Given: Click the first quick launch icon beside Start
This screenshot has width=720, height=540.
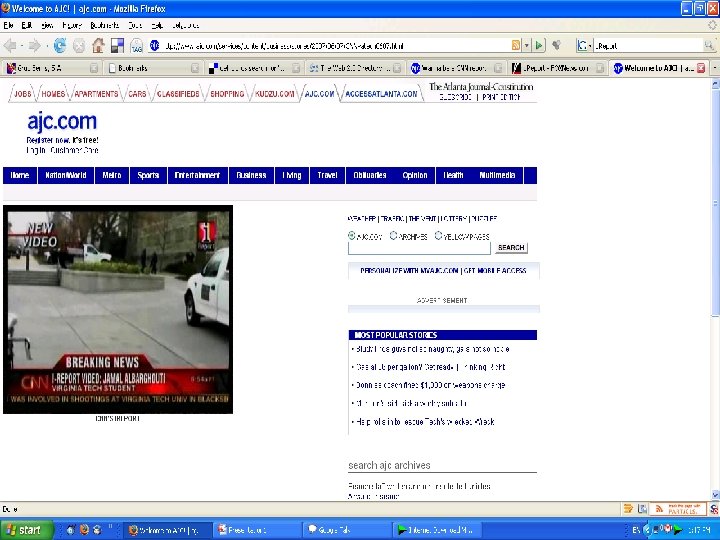Looking at the screenshot, I should click(x=70, y=530).
